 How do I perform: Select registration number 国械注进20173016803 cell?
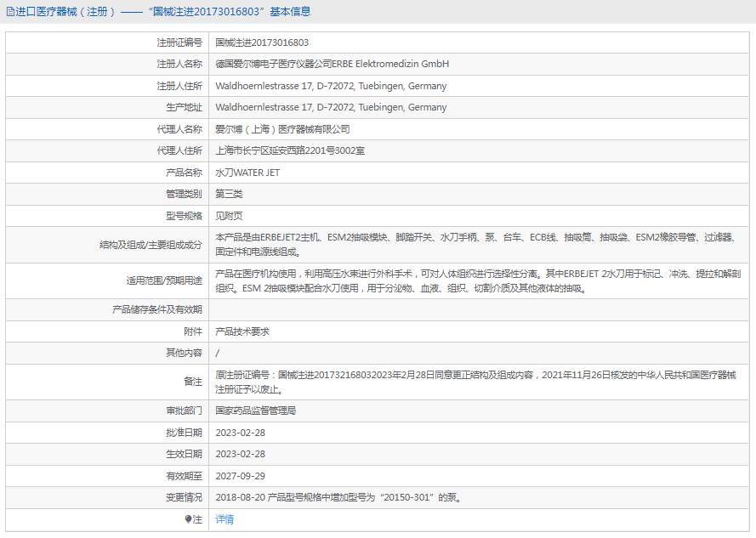(x=262, y=42)
